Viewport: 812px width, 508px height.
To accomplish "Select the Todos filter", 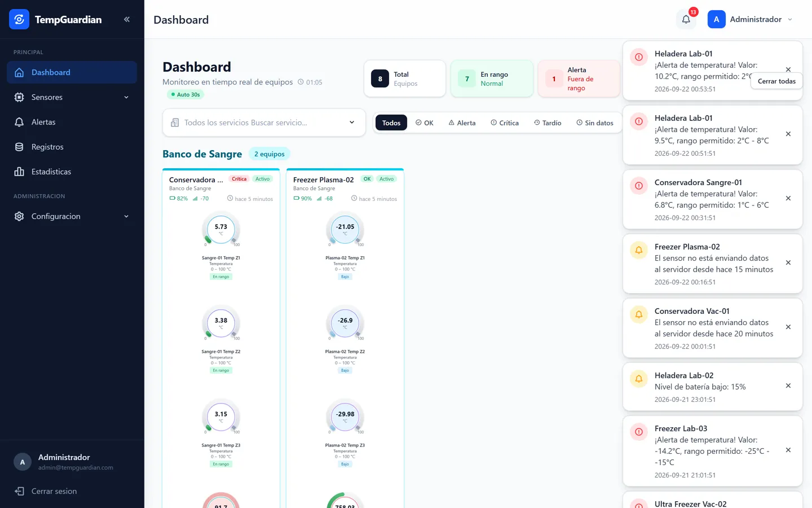I will click(391, 123).
